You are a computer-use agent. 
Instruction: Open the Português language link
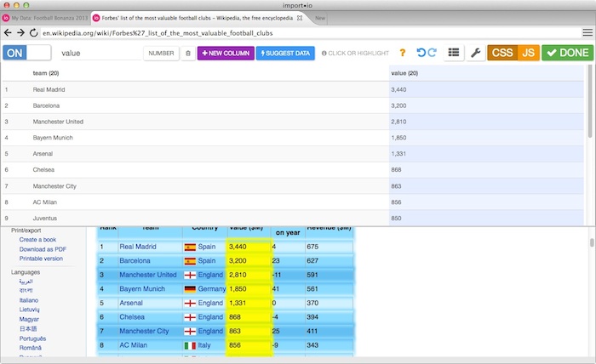32,338
